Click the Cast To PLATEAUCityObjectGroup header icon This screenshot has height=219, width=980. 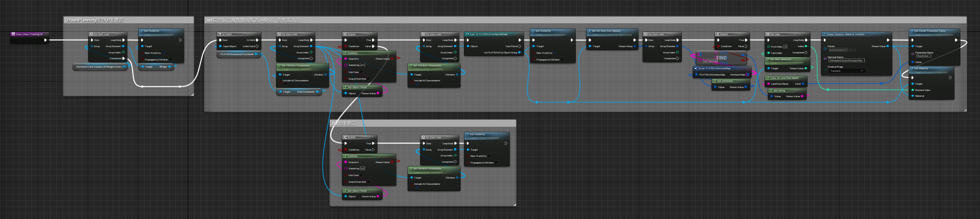click(467, 34)
